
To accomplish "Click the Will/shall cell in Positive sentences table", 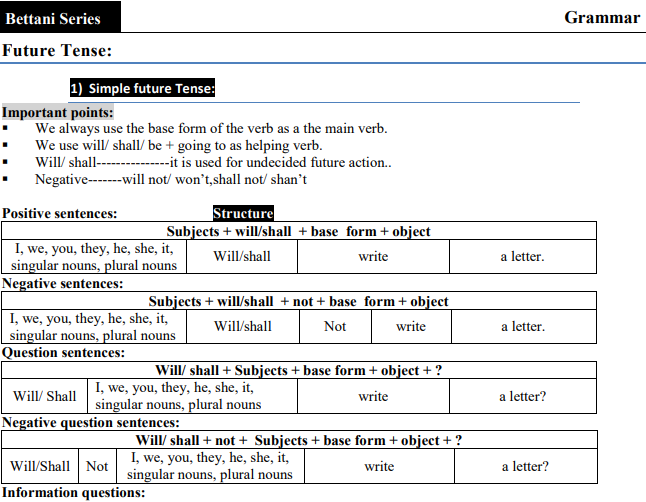I will point(242,256).
